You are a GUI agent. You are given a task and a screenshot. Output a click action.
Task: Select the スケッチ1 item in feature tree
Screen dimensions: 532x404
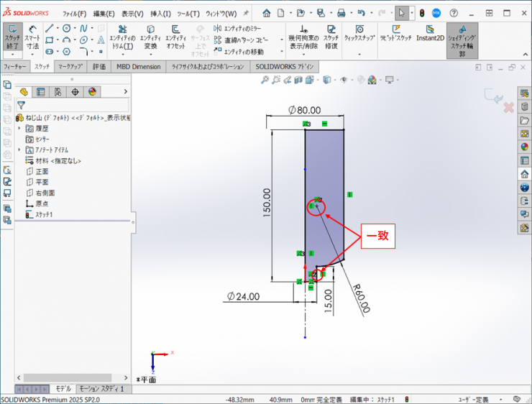[44, 214]
